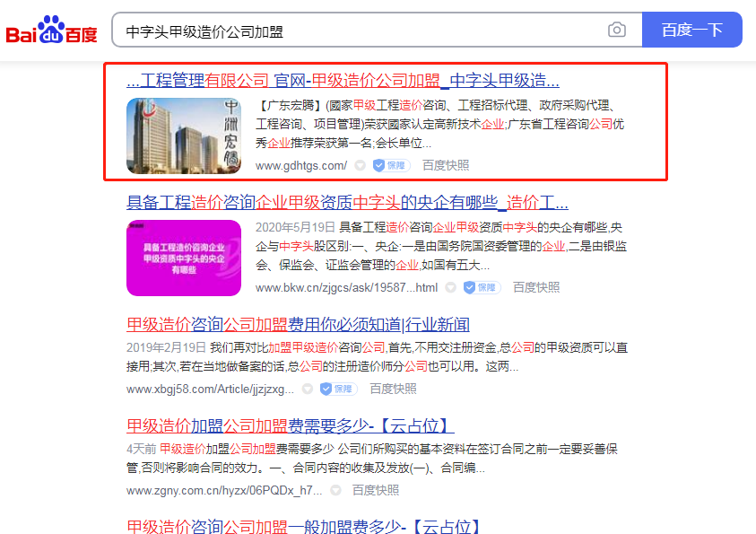Open result 甲级造价咨询公司加盟费用你必须知道
The height and width of the screenshot is (534, 756).
click(298, 324)
